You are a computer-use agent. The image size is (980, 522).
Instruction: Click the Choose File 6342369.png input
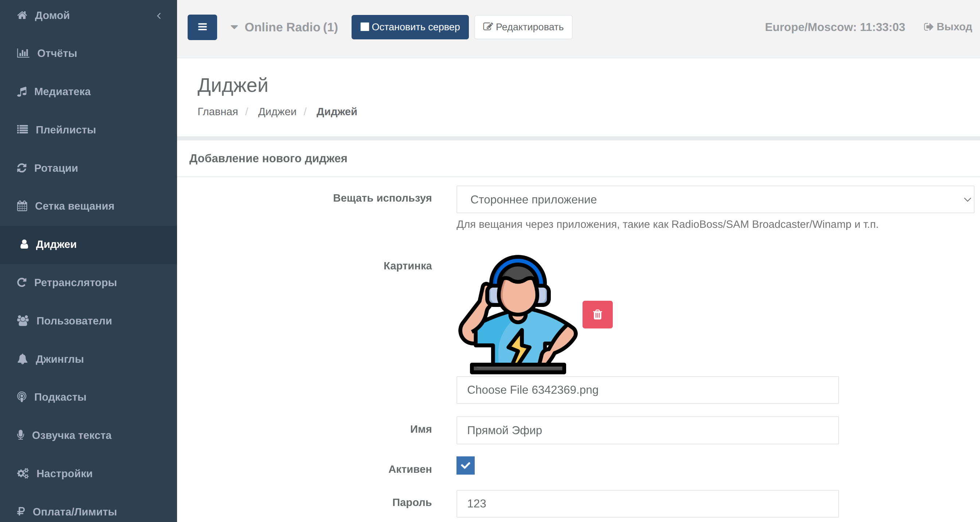click(647, 390)
